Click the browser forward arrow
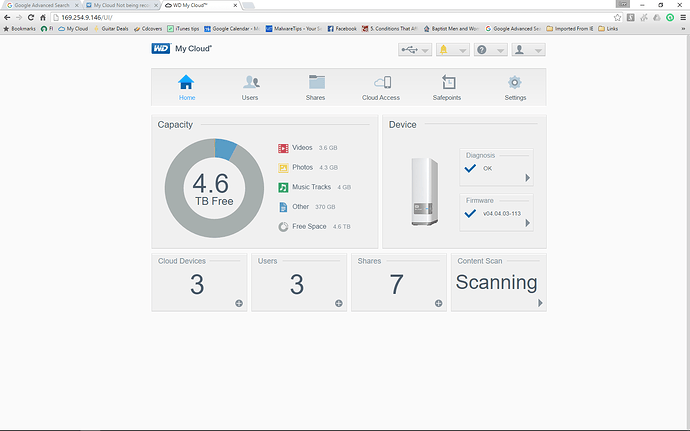The height and width of the screenshot is (431, 690). [x=19, y=18]
